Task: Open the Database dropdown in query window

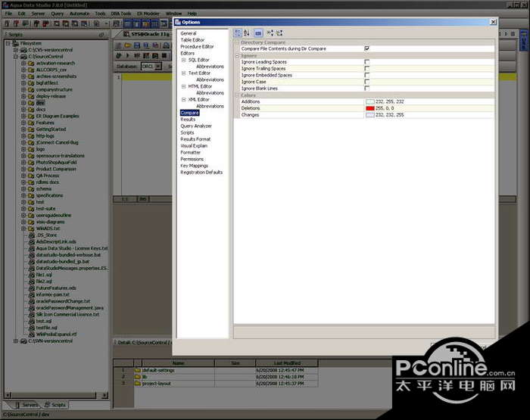Action: [158, 67]
